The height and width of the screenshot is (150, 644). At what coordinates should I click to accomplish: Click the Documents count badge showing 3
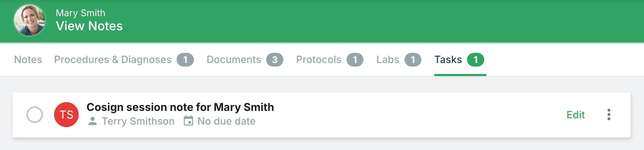tap(275, 60)
